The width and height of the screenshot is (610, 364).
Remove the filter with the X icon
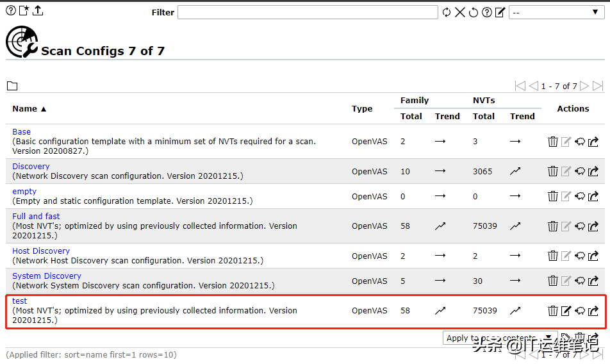point(460,12)
